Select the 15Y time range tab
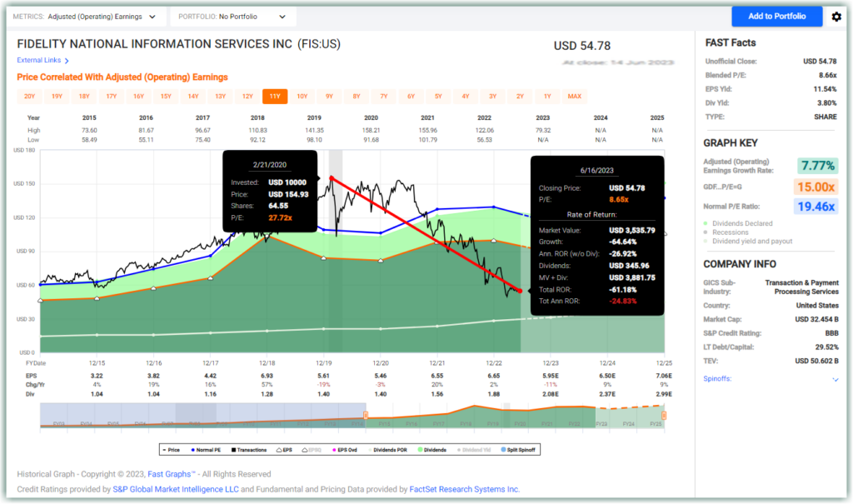Screen dimensions: 853x504 pos(166,97)
